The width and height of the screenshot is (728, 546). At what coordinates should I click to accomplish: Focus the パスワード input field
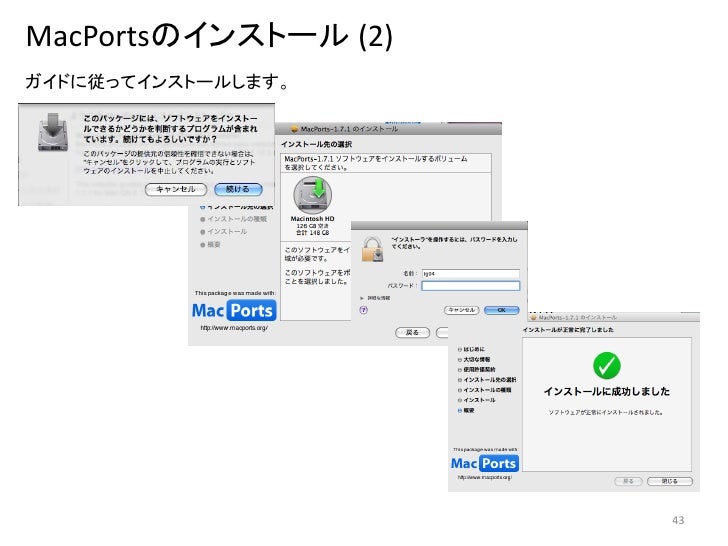(x=470, y=286)
